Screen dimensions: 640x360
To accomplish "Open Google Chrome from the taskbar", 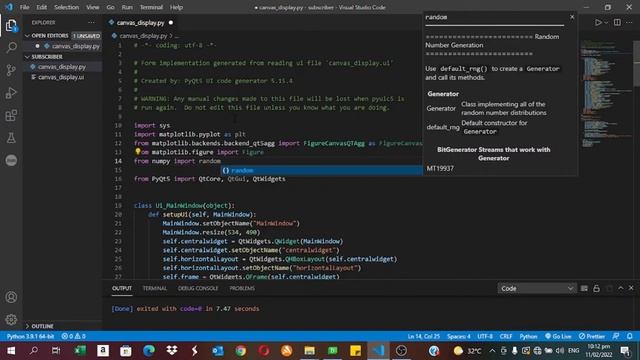I will 241,351.
